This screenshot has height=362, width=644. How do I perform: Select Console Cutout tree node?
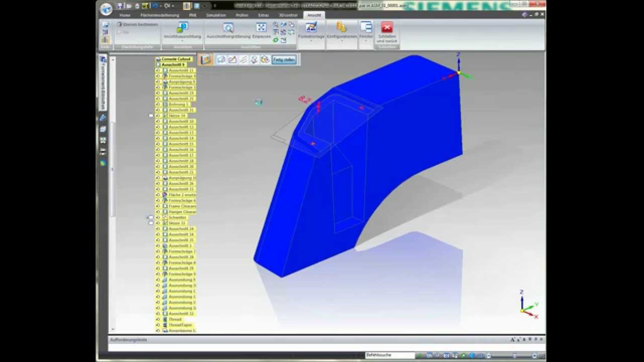174,59
